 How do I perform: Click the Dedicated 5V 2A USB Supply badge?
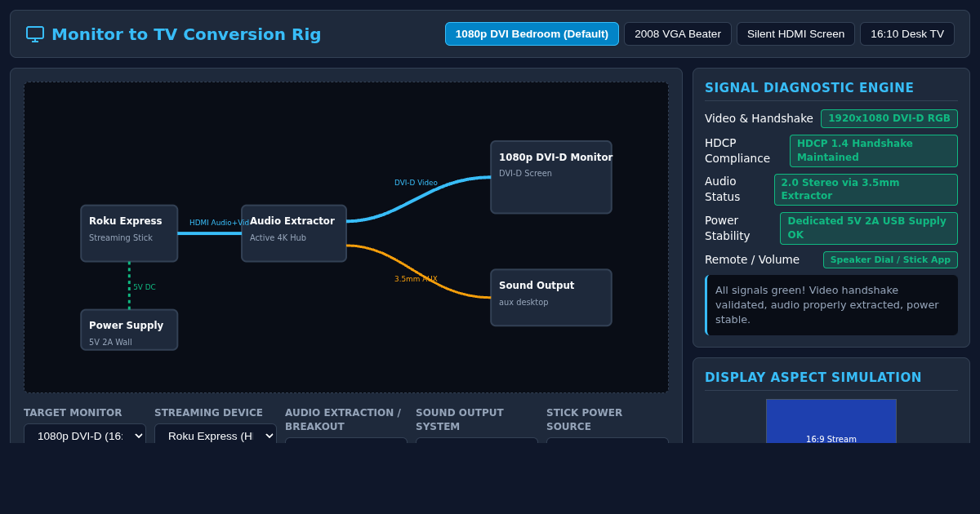(869, 228)
